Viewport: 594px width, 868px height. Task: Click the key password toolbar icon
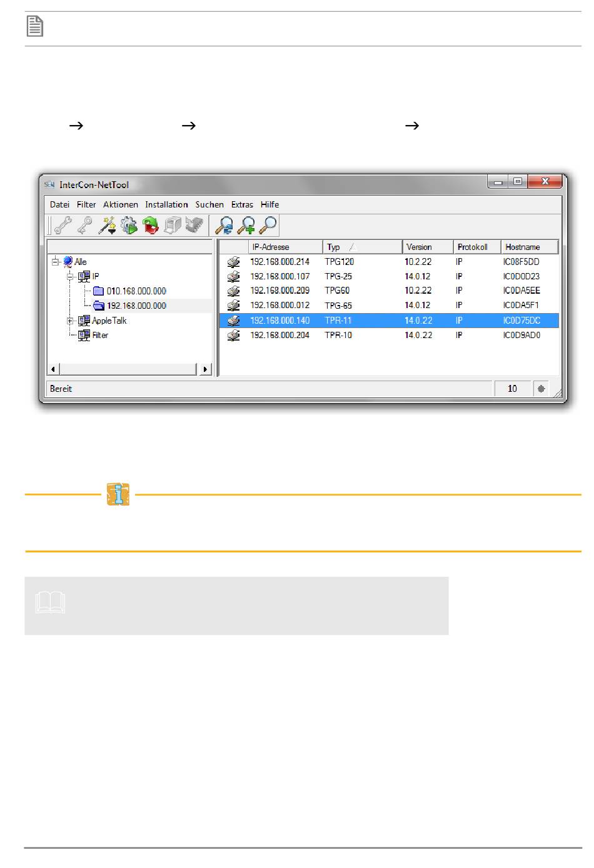[85, 225]
